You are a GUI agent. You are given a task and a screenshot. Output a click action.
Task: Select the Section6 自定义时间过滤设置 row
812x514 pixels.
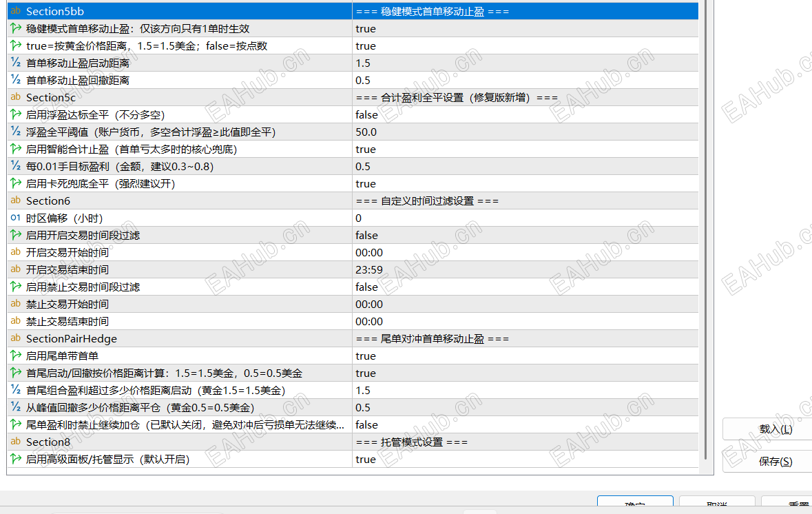click(x=353, y=201)
